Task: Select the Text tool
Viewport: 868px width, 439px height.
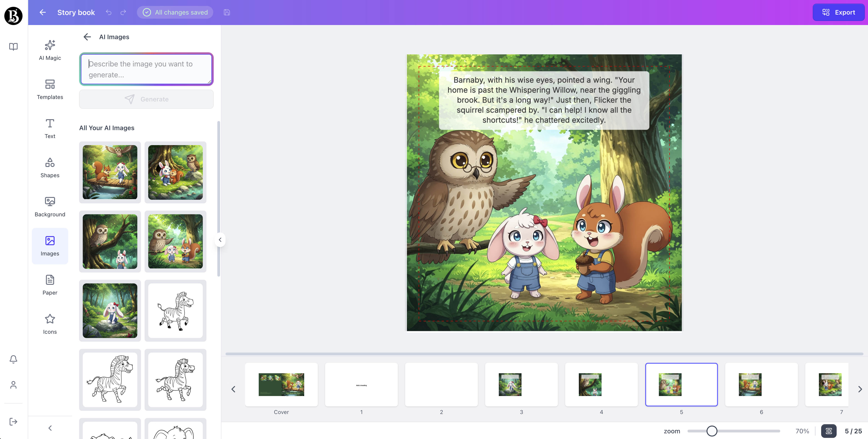Action: point(50,129)
